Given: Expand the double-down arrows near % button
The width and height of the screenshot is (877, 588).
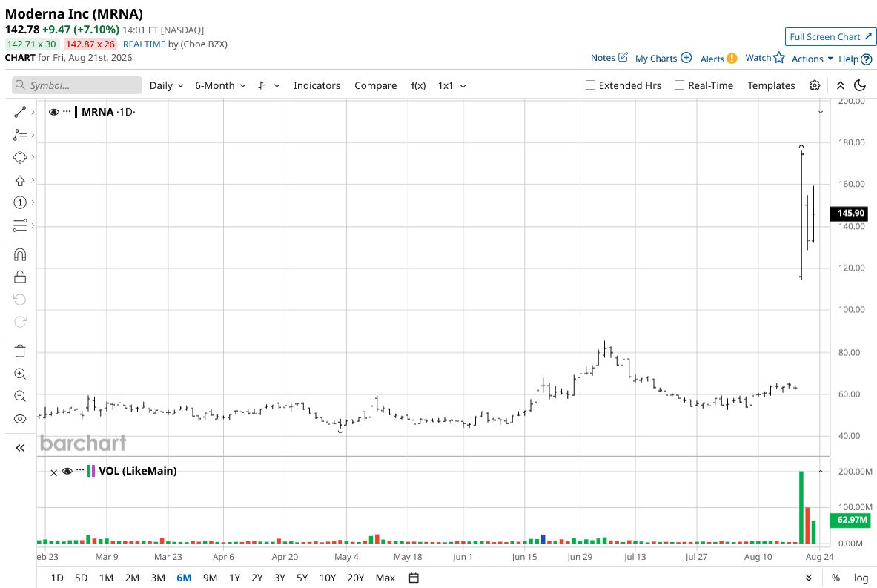Looking at the screenshot, I should tap(809, 578).
